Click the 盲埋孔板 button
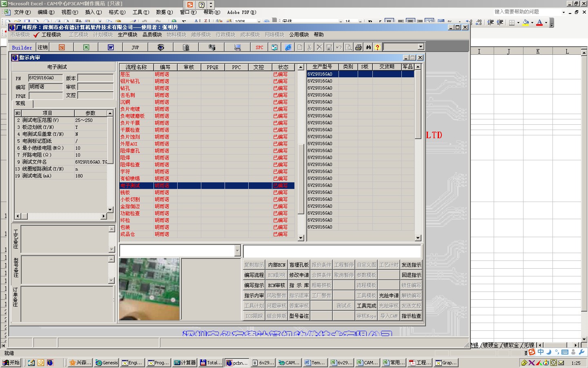 (x=299, y=265)
